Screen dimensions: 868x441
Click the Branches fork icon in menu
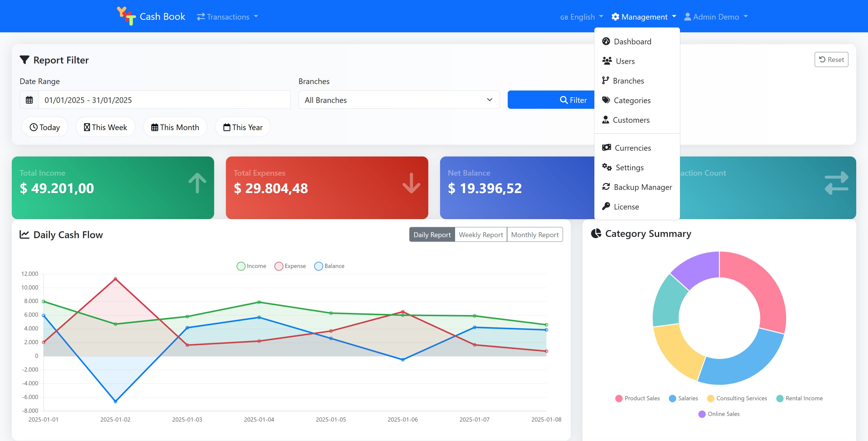[605, 80]
